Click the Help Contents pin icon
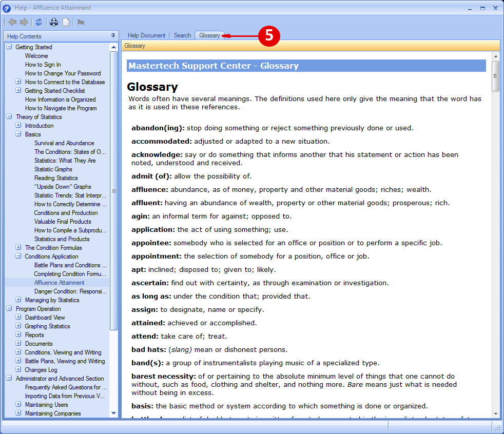 tap(113, 36)
